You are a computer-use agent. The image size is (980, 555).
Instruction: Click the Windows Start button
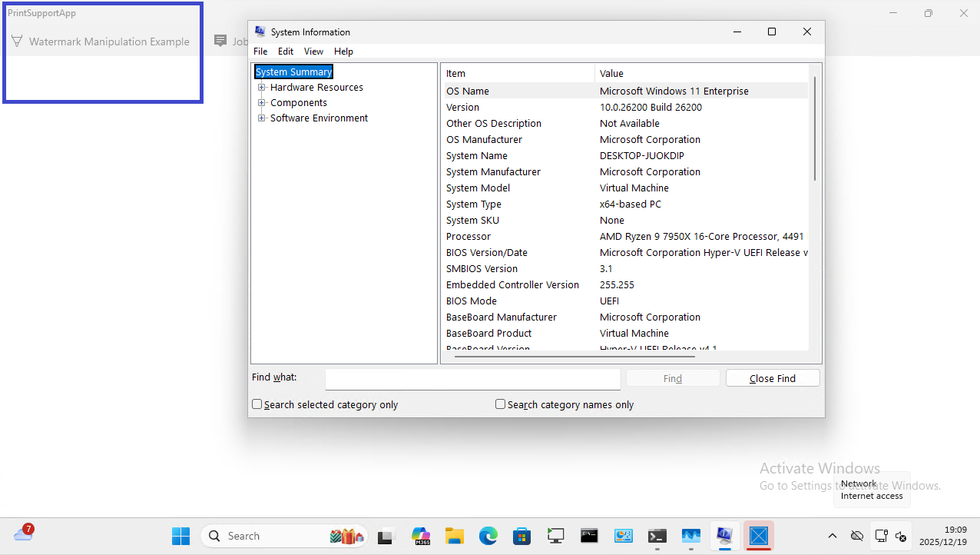coord(181,536)
